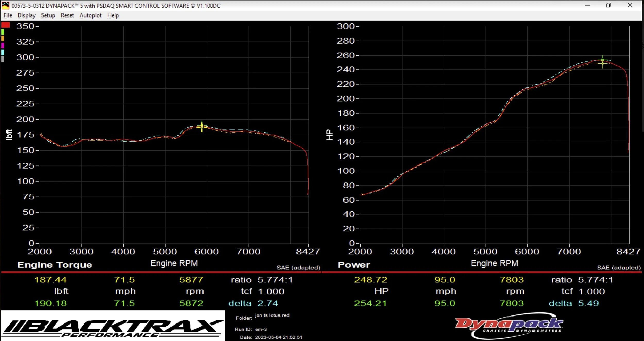
Task: Click the Folder name jon ts lotus red
Action: [272, 315]
